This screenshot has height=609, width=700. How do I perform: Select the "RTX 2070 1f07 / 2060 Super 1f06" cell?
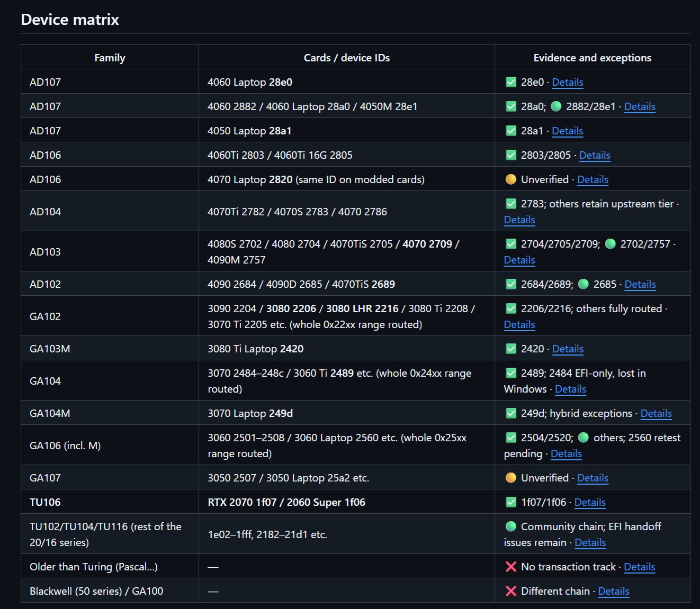pyautogui.click(x=347, y=502)
